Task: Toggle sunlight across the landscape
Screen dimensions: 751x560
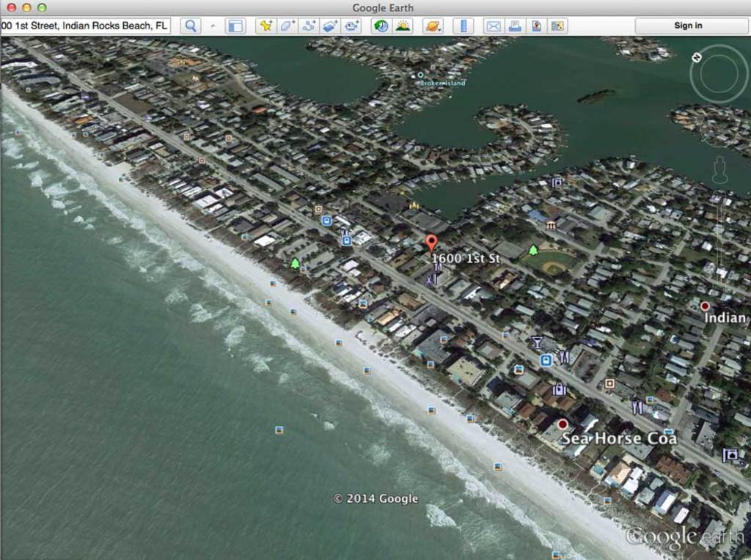Action: click(403, 24)
